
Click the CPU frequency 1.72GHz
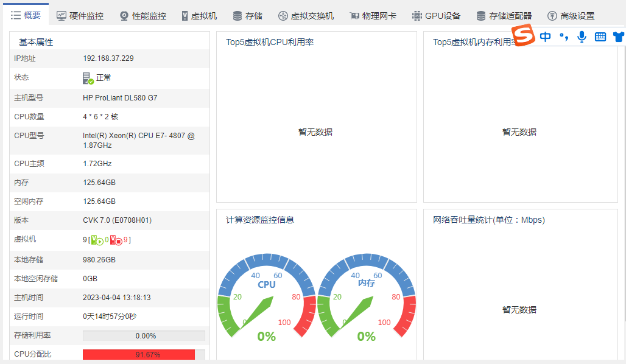click(97, 164)
